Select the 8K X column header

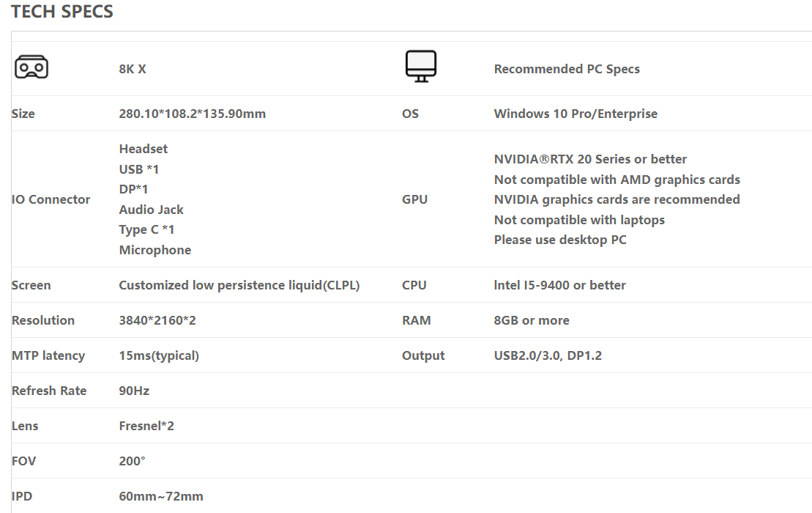click(x=133, y=69)
